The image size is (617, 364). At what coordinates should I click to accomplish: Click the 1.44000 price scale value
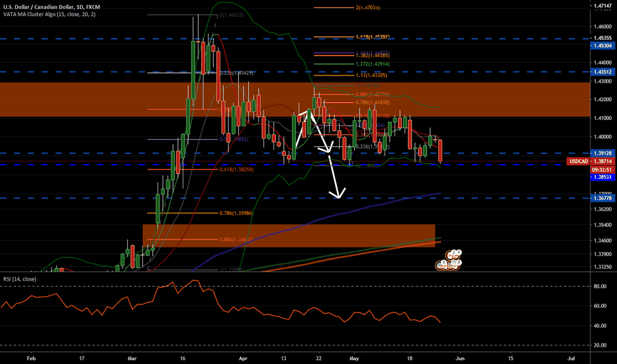click(x=602, y=63)
